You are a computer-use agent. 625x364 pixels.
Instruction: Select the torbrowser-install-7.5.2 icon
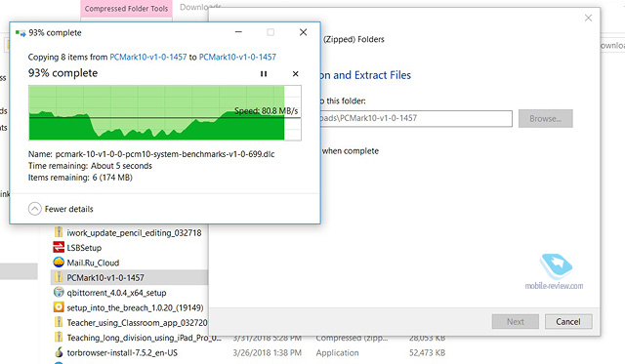point(59,352)
